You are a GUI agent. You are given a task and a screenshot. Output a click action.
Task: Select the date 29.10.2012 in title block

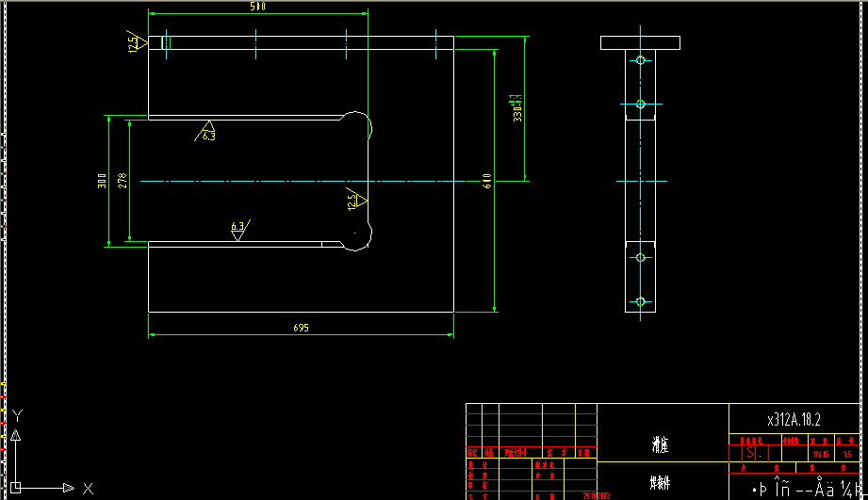click(597, 495)
